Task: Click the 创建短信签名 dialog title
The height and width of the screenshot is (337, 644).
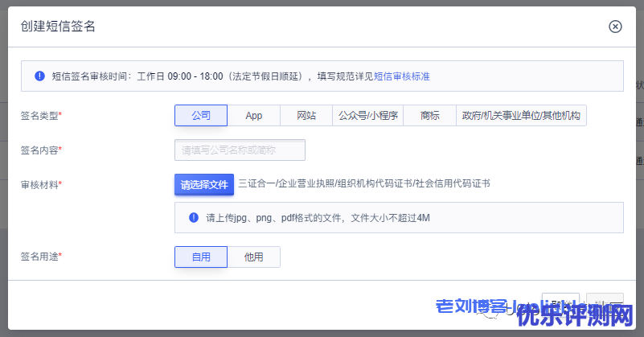Action: pos(58,27)
